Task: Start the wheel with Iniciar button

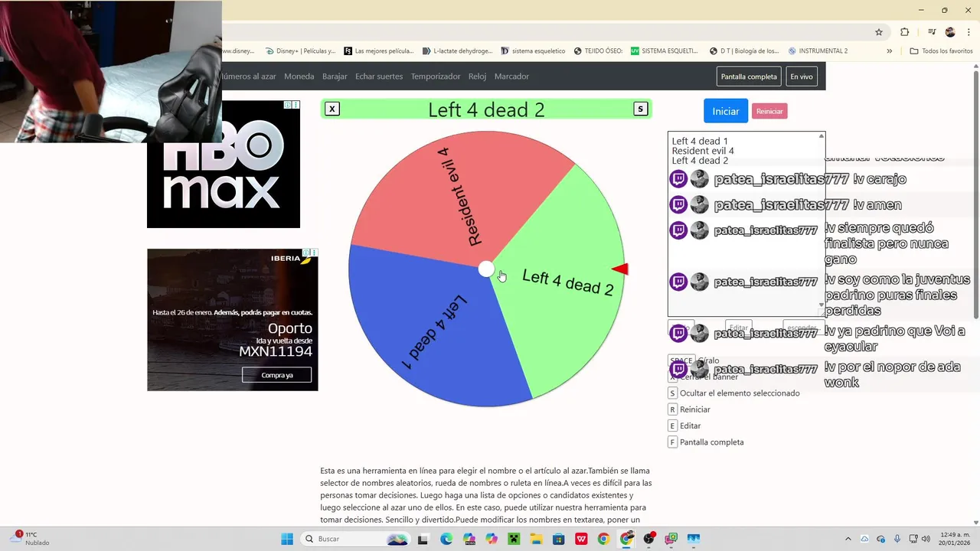Action: (726, 111)
